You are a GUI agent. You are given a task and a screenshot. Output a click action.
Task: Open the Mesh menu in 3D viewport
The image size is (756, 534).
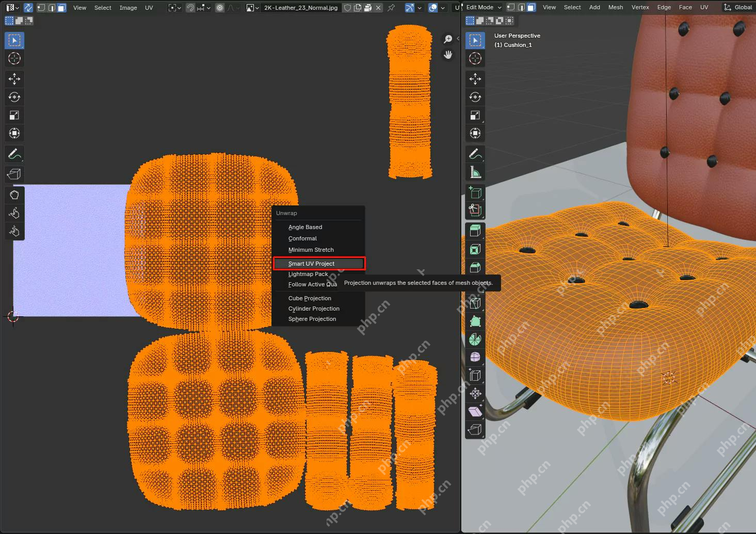tap(615, 7)
